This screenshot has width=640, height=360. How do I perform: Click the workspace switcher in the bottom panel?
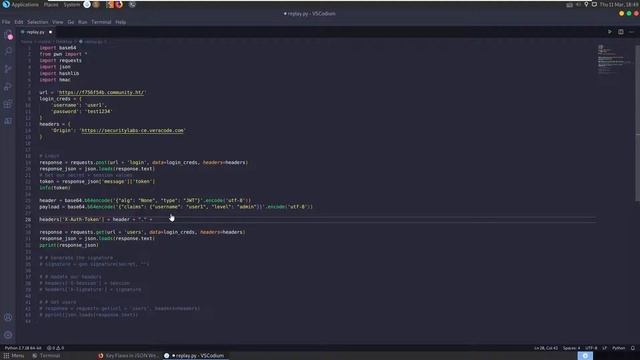click(x=585, y=356)
